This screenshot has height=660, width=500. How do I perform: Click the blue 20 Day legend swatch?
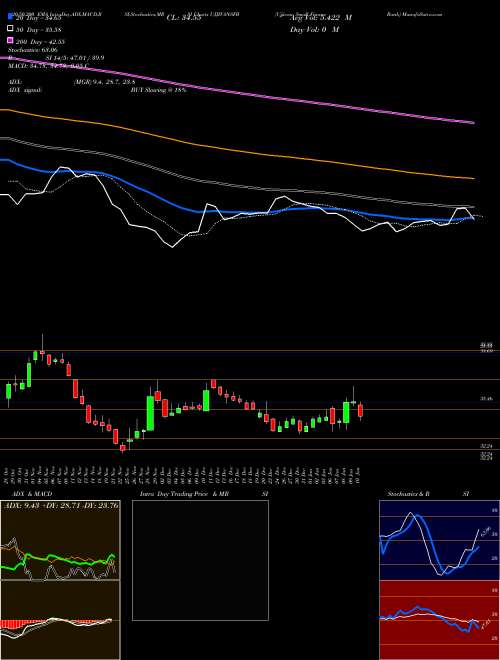point(10,18)
